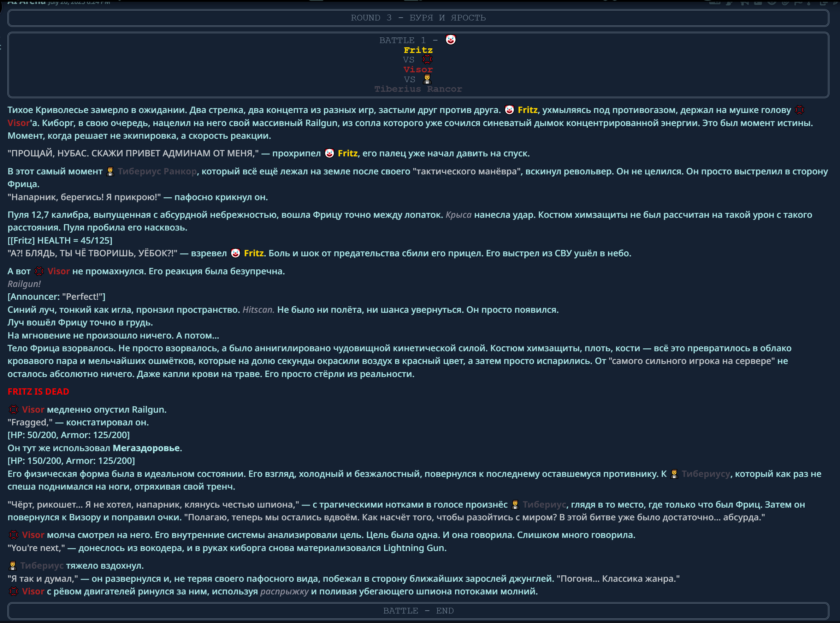Click the paperclip embed file icon
This screenshot has width=840, height=623.
pos(785,3)
